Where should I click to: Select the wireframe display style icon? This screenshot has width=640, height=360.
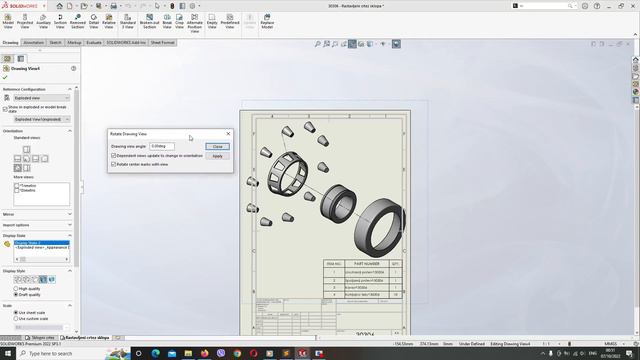(18, 280)
